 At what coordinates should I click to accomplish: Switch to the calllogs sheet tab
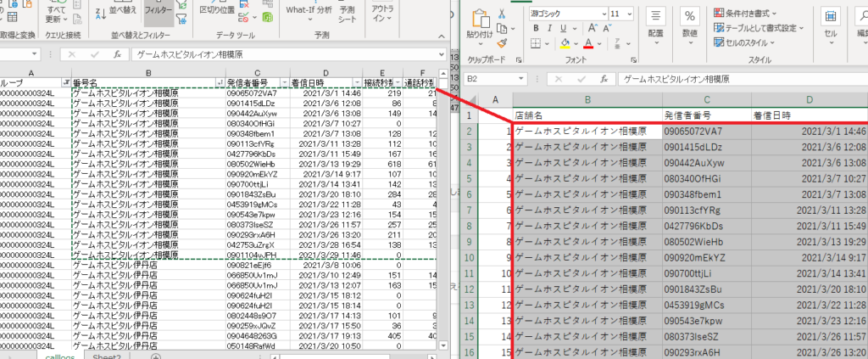point(60,356)
